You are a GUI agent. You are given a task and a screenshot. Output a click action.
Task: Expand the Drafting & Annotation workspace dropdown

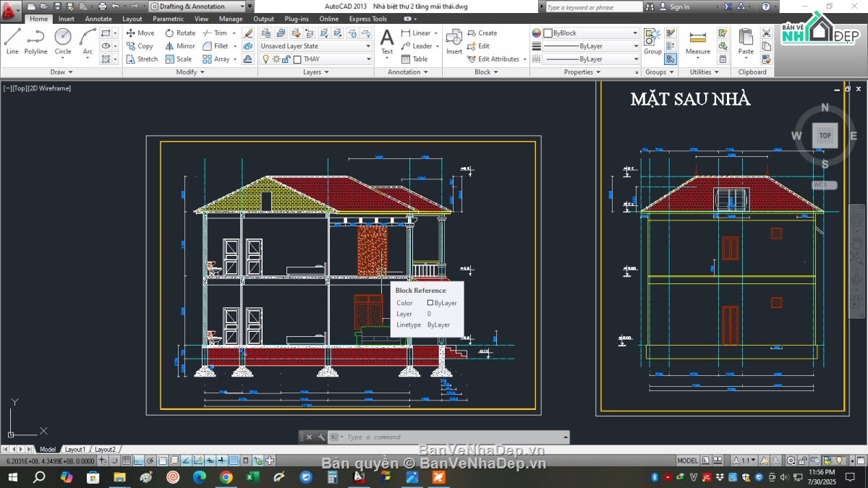click(250, 7)
